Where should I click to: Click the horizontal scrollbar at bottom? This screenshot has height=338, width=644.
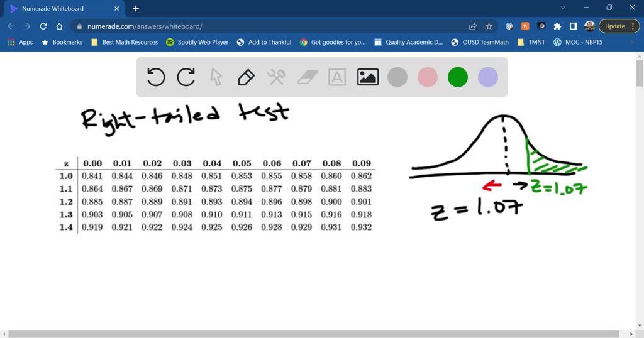click(x=313, y=334)
